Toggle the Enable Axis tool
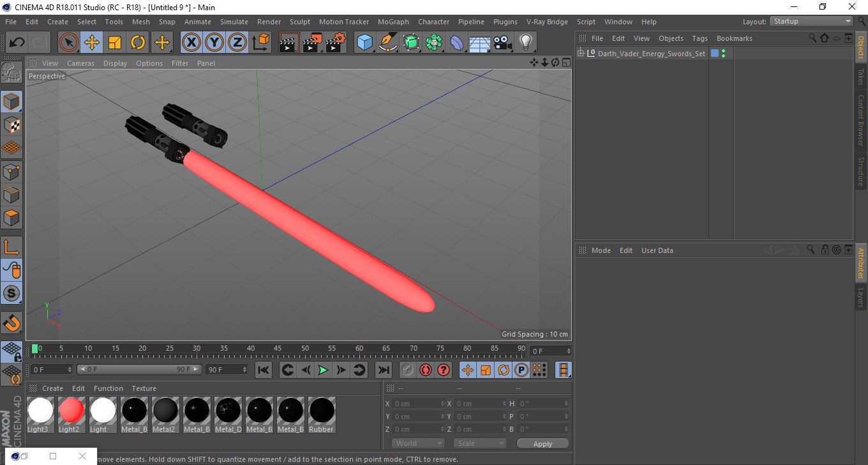The width and height of the screenshot is (868, 465). (x=11, y=247)
